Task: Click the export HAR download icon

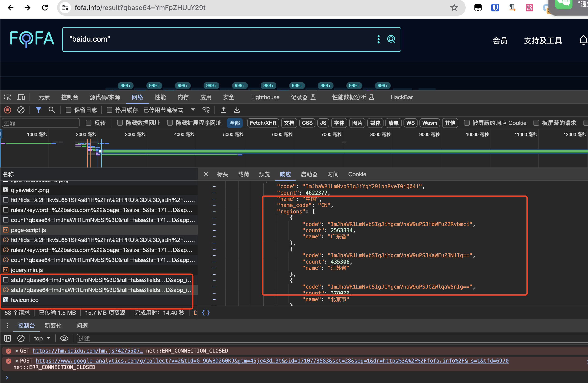Action: click(x=237, y=110)
